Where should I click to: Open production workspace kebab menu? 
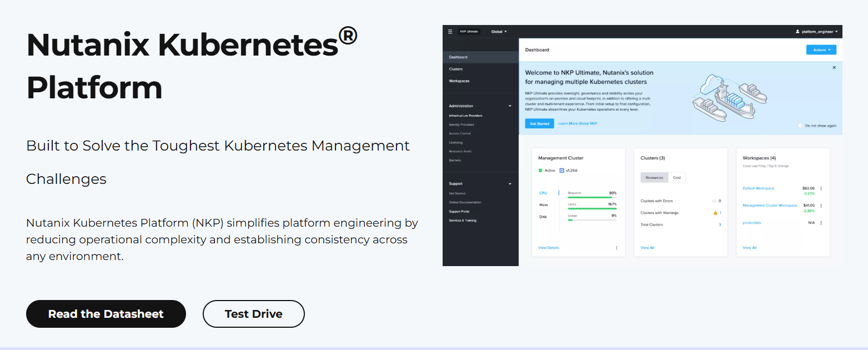[821, 223]
